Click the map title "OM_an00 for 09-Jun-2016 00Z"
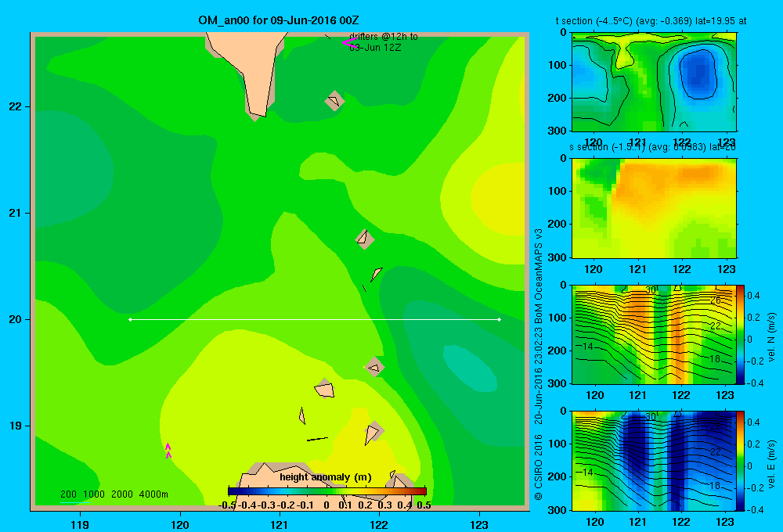Viewport: 783px width, 532px height. (x=279, y=20)
